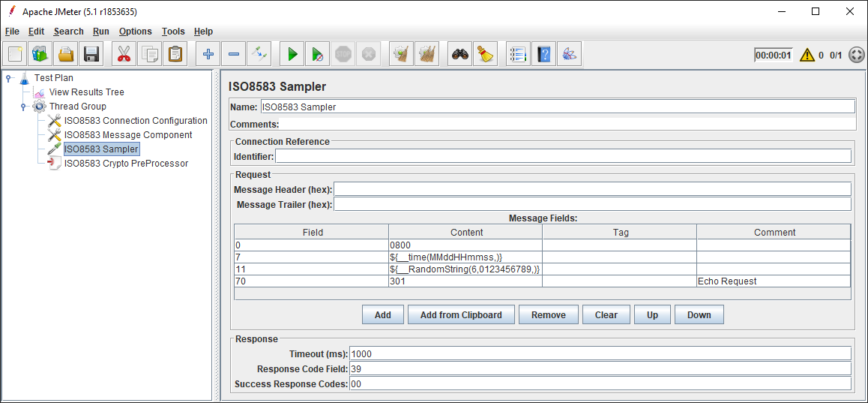Click Message Header (hex) field
This screenshot has width=868, height=403.
tap(592, 190)
